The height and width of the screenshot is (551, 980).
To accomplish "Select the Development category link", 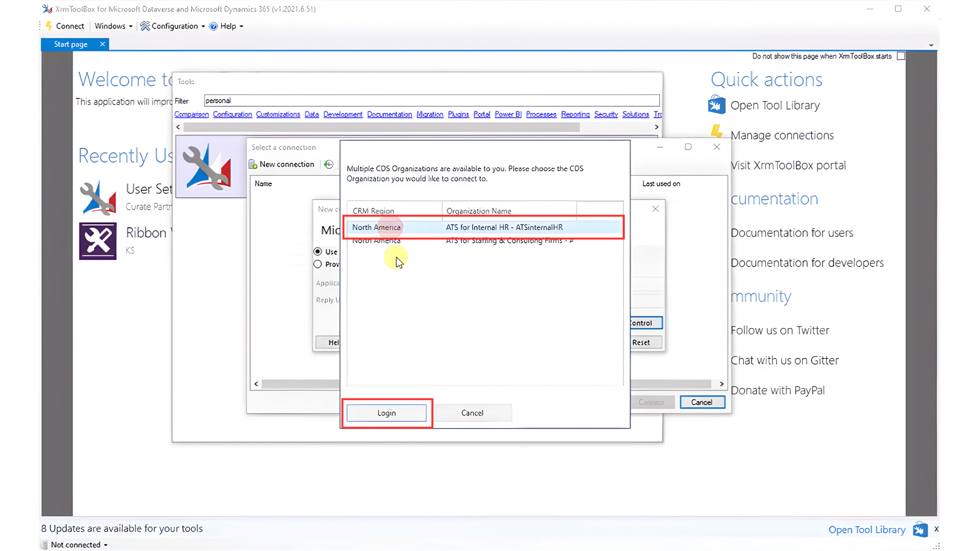I will [x=343, y=114].
